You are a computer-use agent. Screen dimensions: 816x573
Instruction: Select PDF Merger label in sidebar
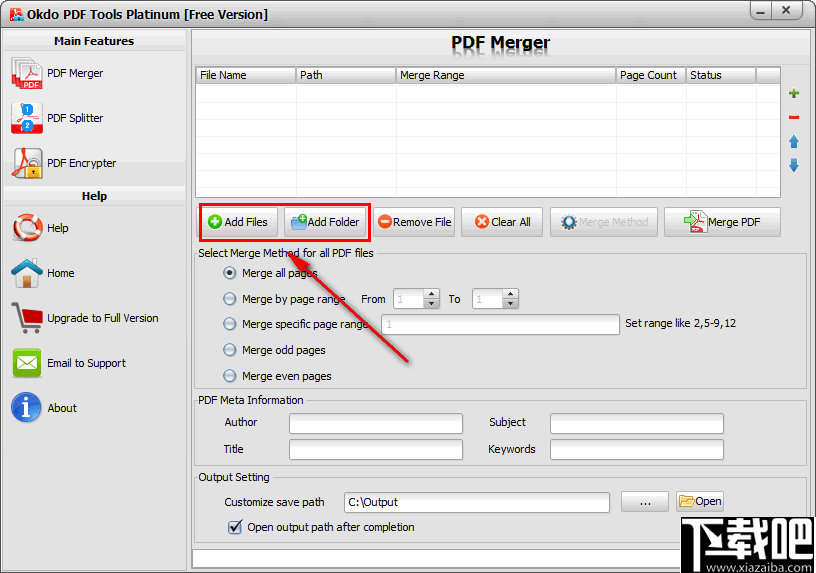75,73
